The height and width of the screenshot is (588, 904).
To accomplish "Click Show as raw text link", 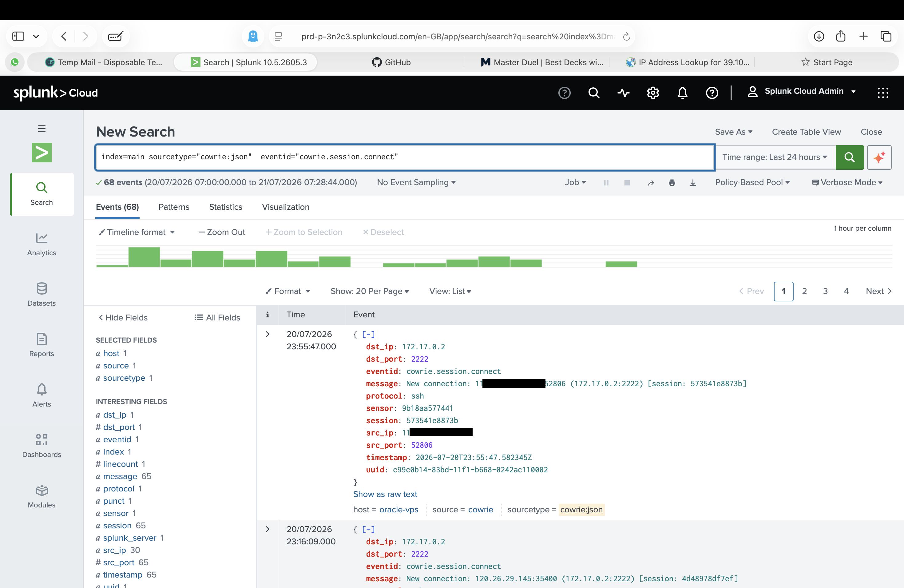I will tap(385, 495).
